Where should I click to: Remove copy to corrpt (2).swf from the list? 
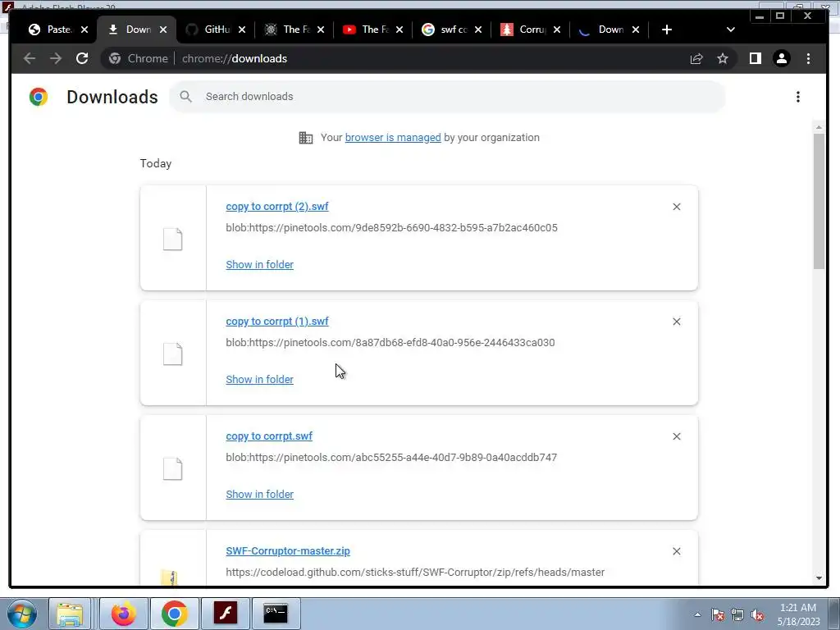pyautogui.click(x=677, y=207)
